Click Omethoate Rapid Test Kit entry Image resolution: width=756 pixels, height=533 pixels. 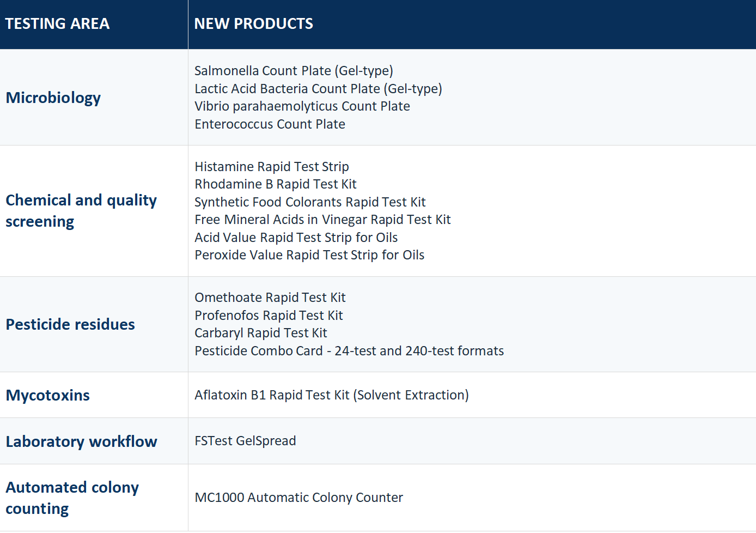[x=270, y=298]
